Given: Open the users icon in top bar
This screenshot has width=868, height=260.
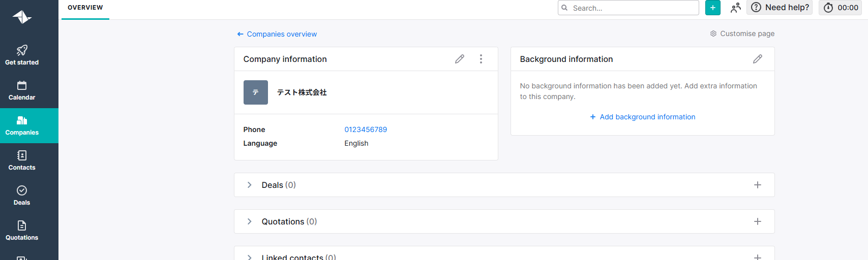Looking at the screenshot, I should pyautogui.click(x=735, y=8).
